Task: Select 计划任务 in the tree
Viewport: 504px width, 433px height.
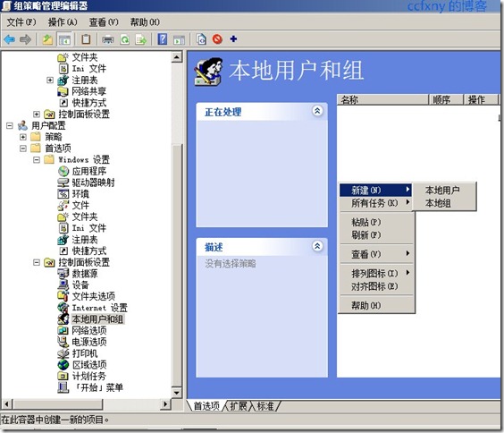Action: [88, 376]
